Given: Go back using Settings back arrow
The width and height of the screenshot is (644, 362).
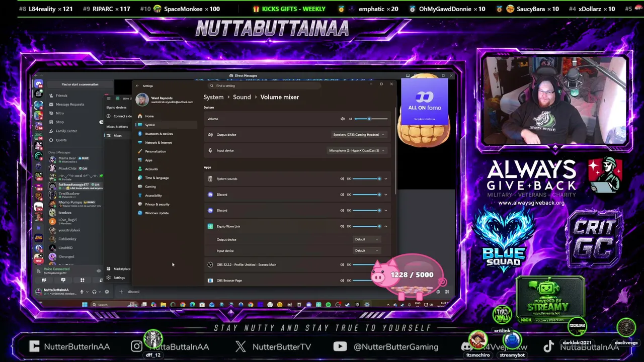Looking at the screenshot, I should [x=137, y=86].
